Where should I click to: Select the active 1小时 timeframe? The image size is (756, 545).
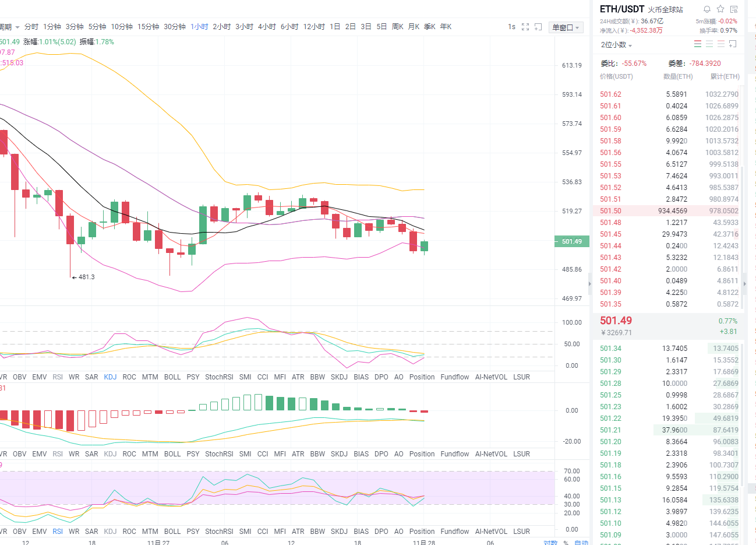199,27
